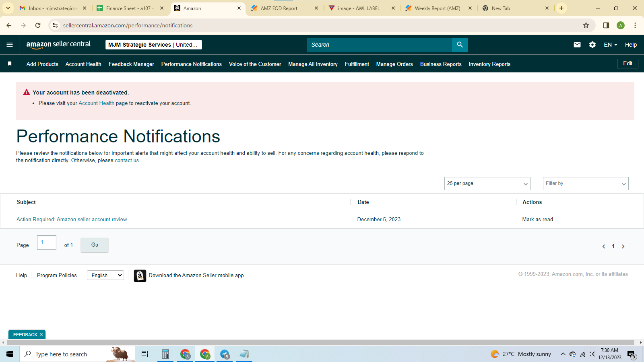Open the weather widget on taskbar
Screen dimensions: 644x362
(x=521, y=354)
